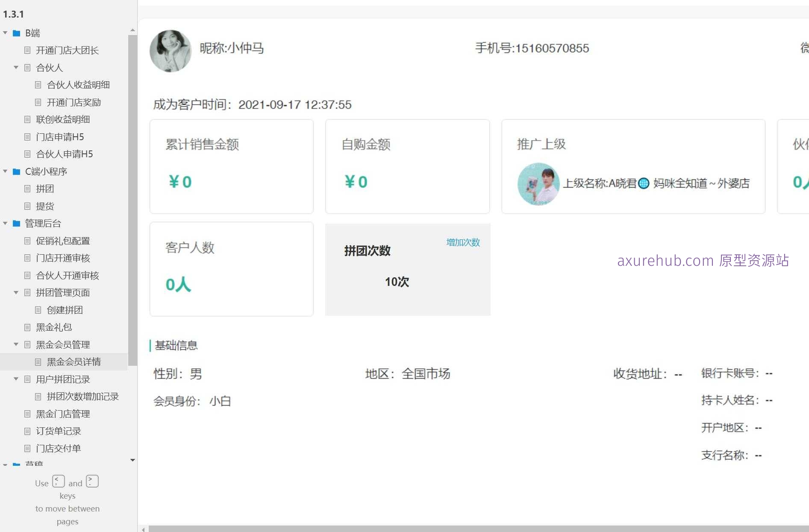Click the B端 folder icon
Viewport: 809px width, 532px height.
(17, 33)
